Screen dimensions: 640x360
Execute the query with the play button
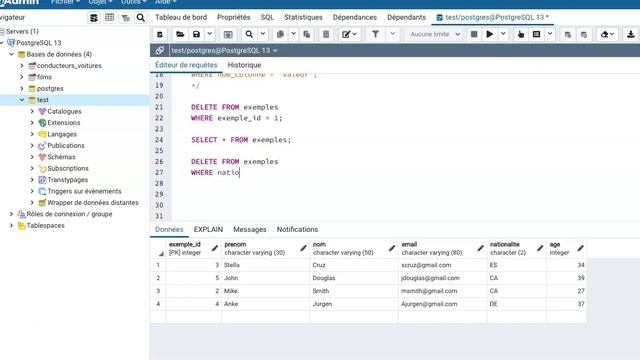point(490,34)
